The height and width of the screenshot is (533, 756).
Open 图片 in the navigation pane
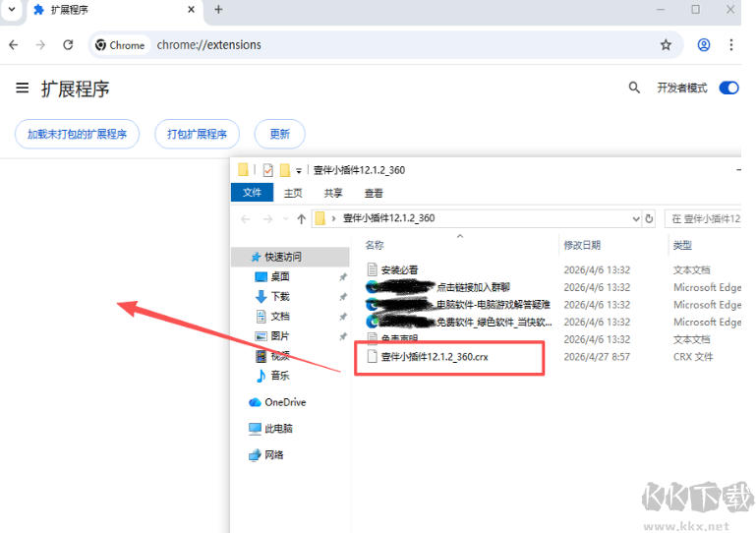pyautogui.click(x=280, y=335)
